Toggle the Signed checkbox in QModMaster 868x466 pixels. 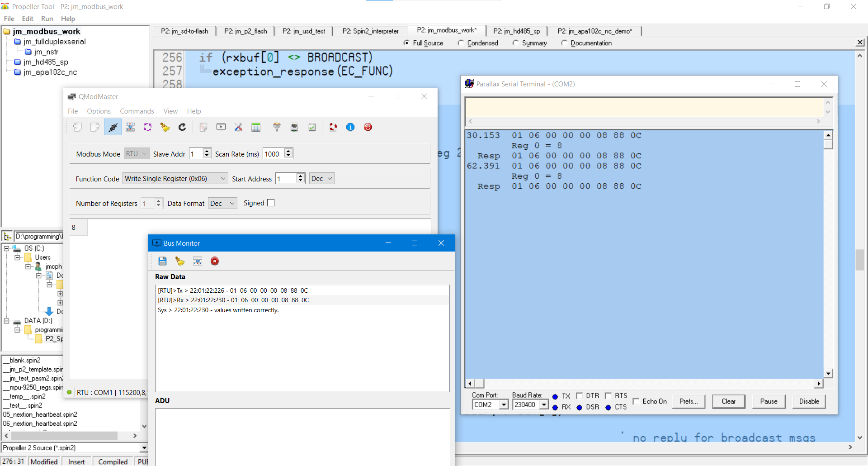[x=271, y=203]
